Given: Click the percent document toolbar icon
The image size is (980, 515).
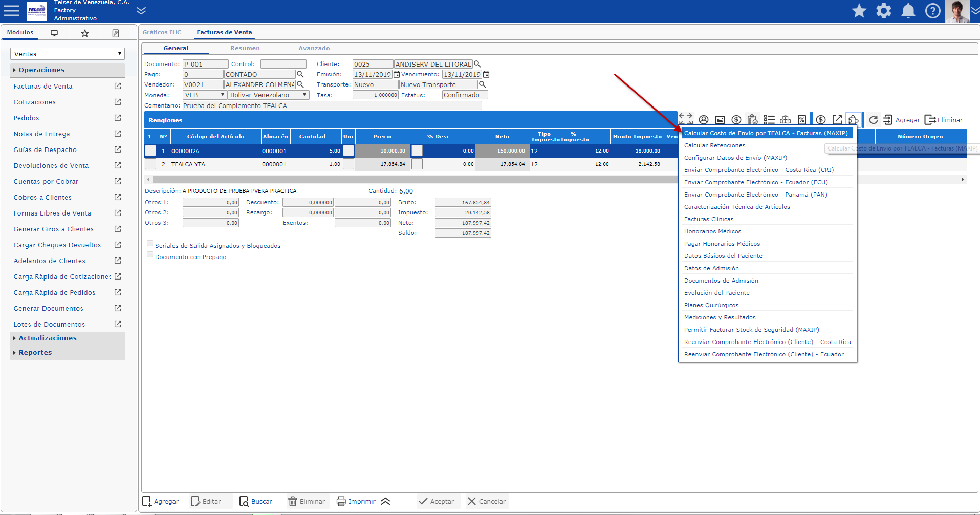Looking at the screenshot, I should point(802,120).
